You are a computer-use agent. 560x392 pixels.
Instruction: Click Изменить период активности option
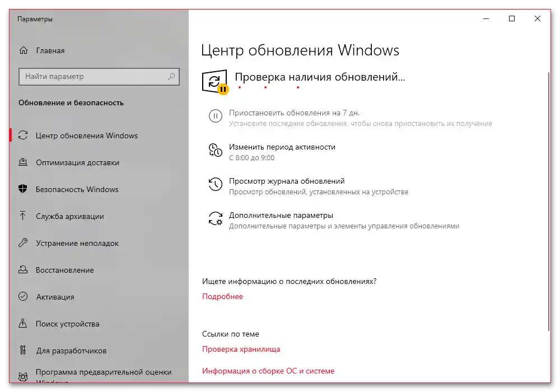282,147
